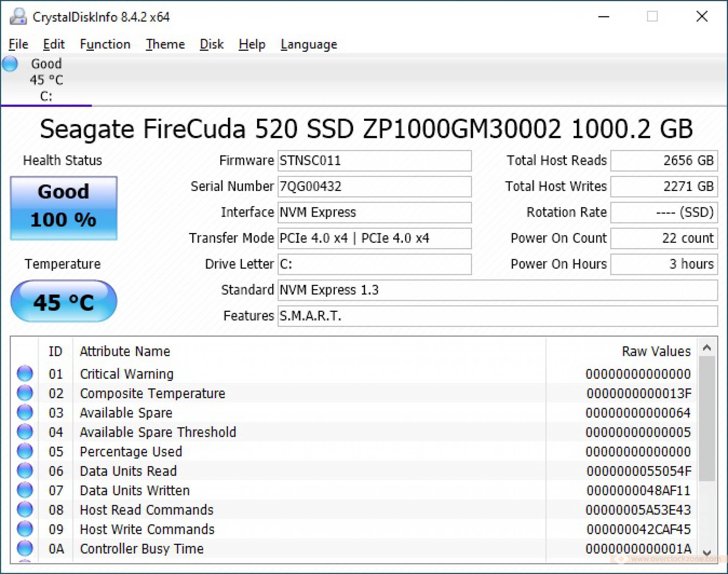The height and width of the screenshot is (574, 728).
Task: Select the Host Read Commands row
Action: (146, 510)
